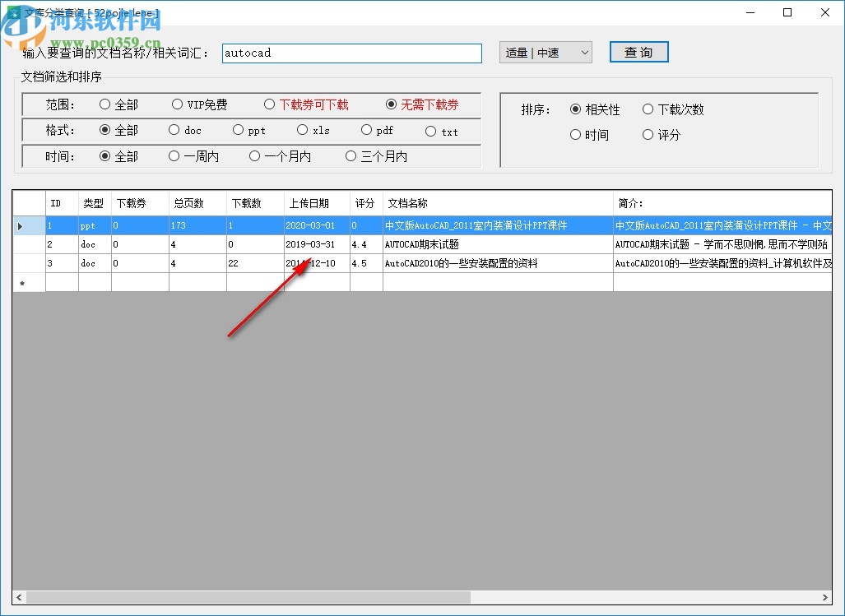
Task: Sort results by 下载次数
Action: [649, 109]
